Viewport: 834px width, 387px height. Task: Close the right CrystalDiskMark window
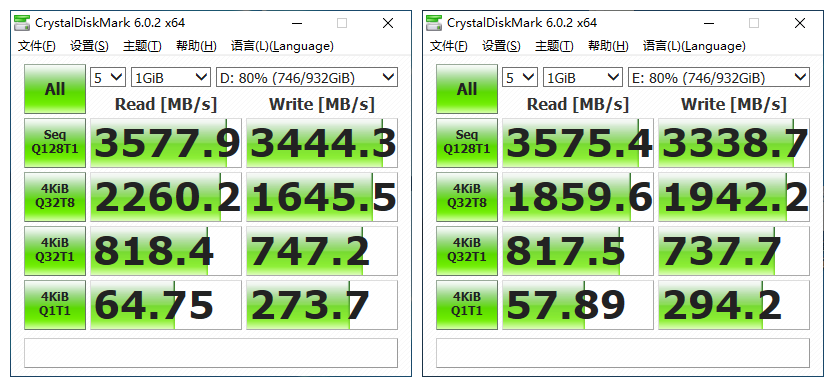(x=800, y=23)
